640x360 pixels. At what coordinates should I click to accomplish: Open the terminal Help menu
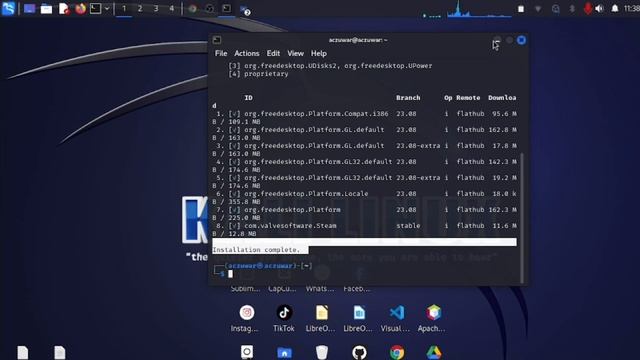coord(319,53)
